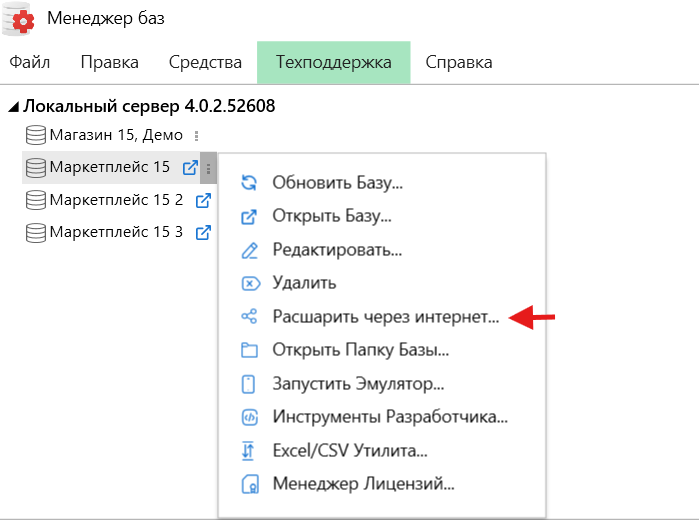Viewport: 699px width, 520px height.
Task: Click the share icon beside Расшарить через интернет
Action: tap(249, 316)
